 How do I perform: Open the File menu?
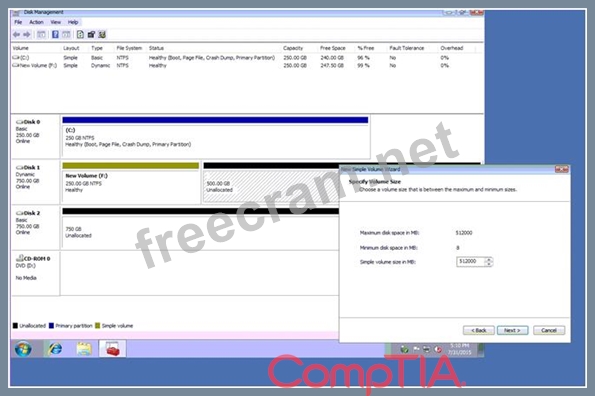18,22
